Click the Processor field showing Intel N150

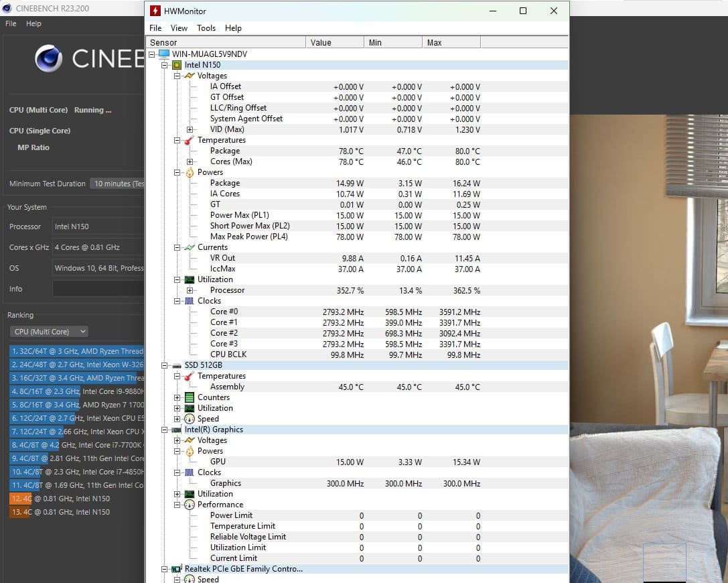[x=98, y=226]
